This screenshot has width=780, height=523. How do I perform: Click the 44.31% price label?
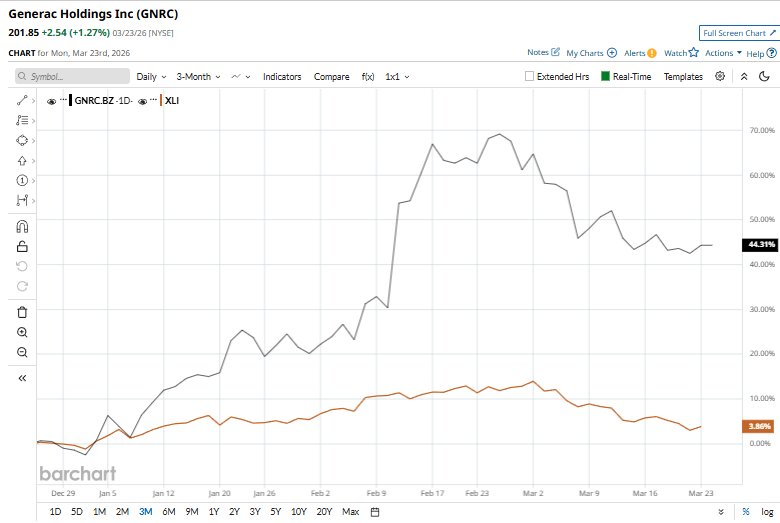pyautogui.click(x=761, y=244)
